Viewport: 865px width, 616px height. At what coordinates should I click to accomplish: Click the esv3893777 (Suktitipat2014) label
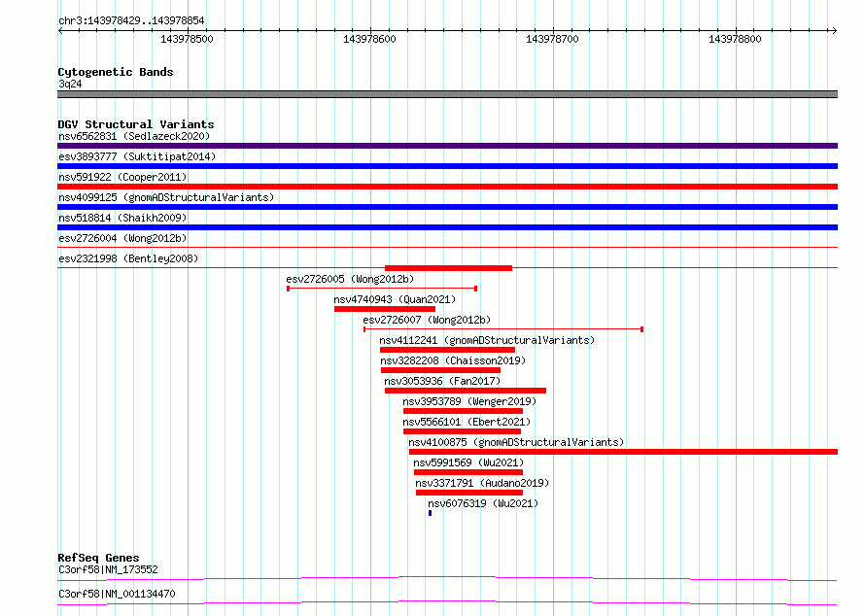tap(137, 156)
